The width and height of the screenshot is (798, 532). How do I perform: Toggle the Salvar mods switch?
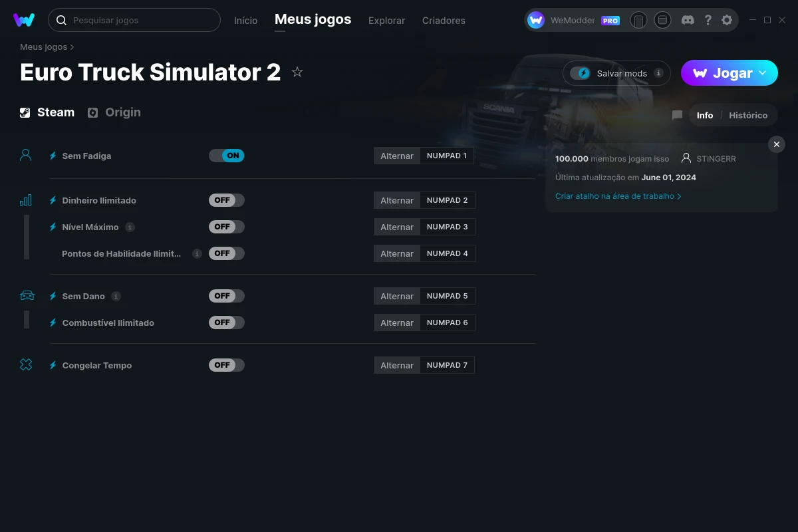[x=581, y=73]
